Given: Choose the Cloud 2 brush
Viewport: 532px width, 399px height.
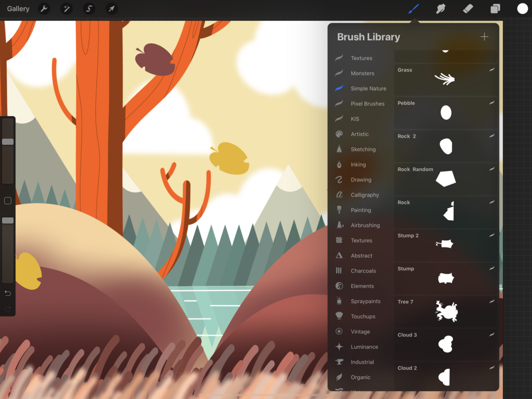Looking at the screenshot, I should [x=446, y=376].
